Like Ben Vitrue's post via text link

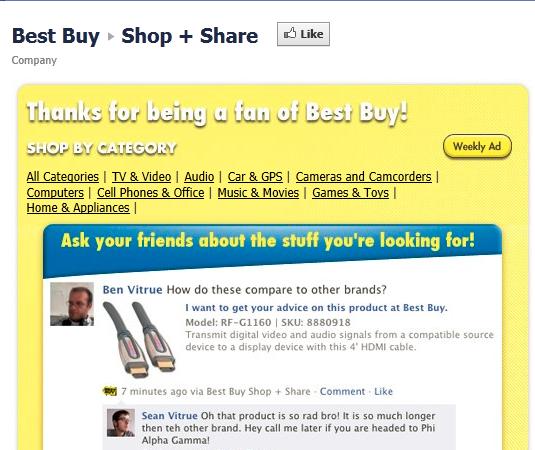click(384, 391)
